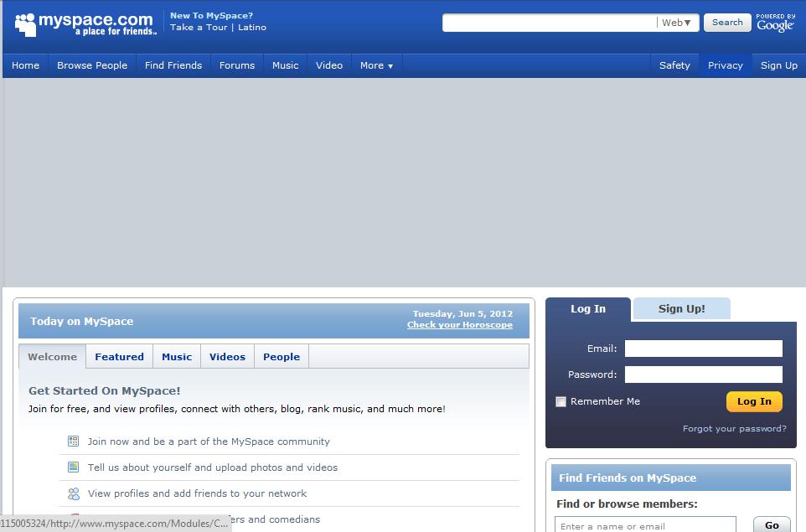Expand the More navigation menu
Image resolution: width=806 pixels, height=532 pixels.
point(375,65)
